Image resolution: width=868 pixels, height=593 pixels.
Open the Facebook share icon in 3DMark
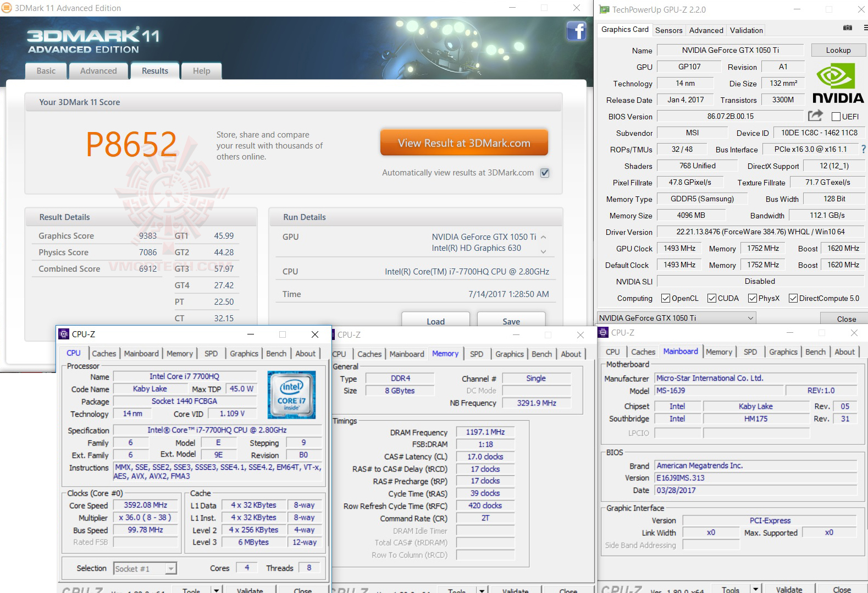point(576,31)
